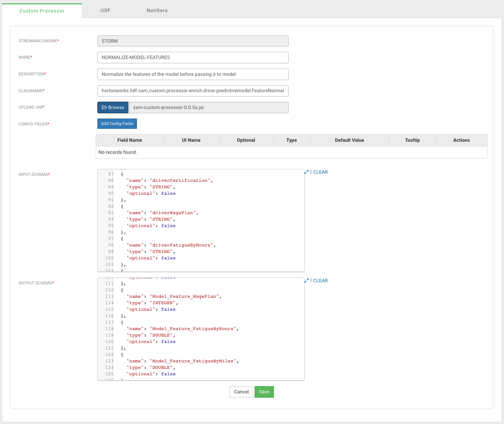Image resolution: width=504 pixels, height=424 pixels.
Task: Click "Model_Feature_FatigueByHours" in output schema
Action: point(194,329)
